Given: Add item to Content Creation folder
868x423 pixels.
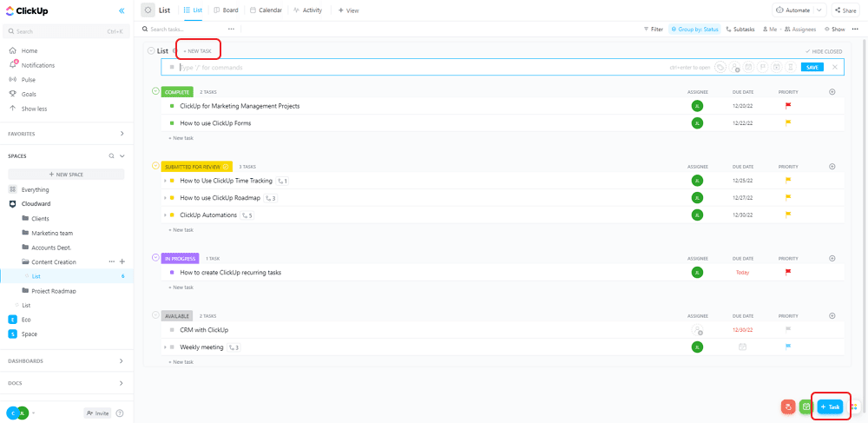Looking at the screenshot, I should (x=122, y=261).
